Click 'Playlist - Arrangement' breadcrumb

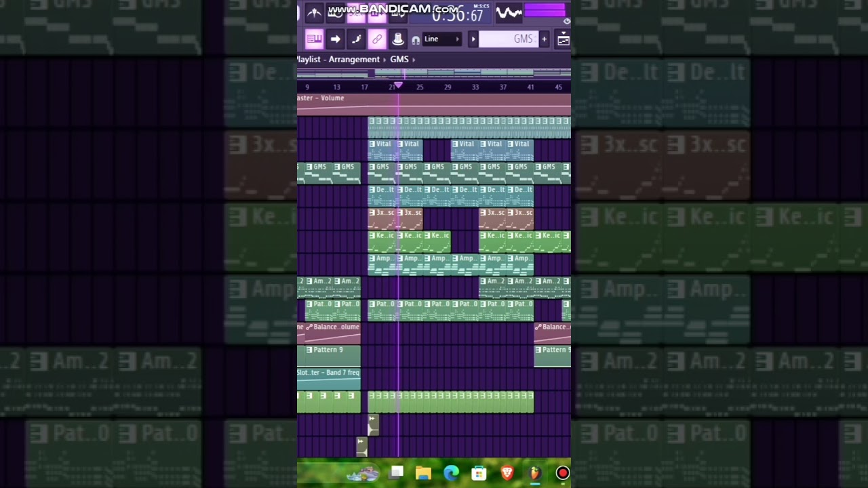pos(338,60)
